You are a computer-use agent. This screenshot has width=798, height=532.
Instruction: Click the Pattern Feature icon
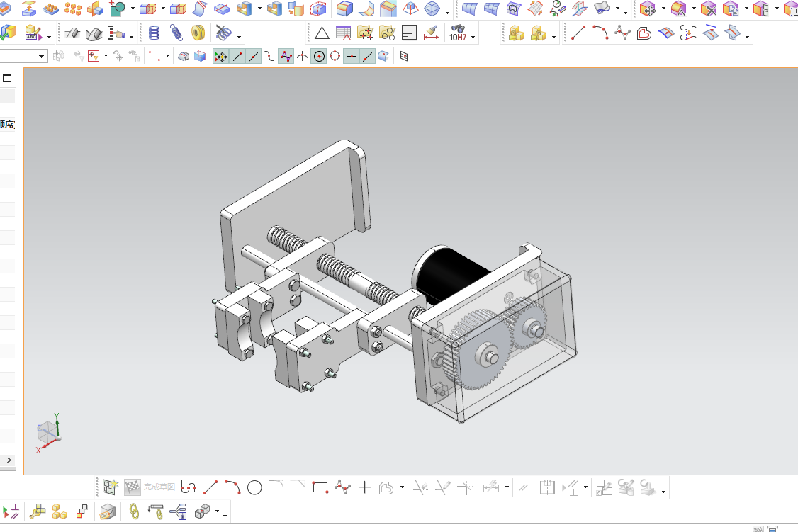click(x=50, y=8)
